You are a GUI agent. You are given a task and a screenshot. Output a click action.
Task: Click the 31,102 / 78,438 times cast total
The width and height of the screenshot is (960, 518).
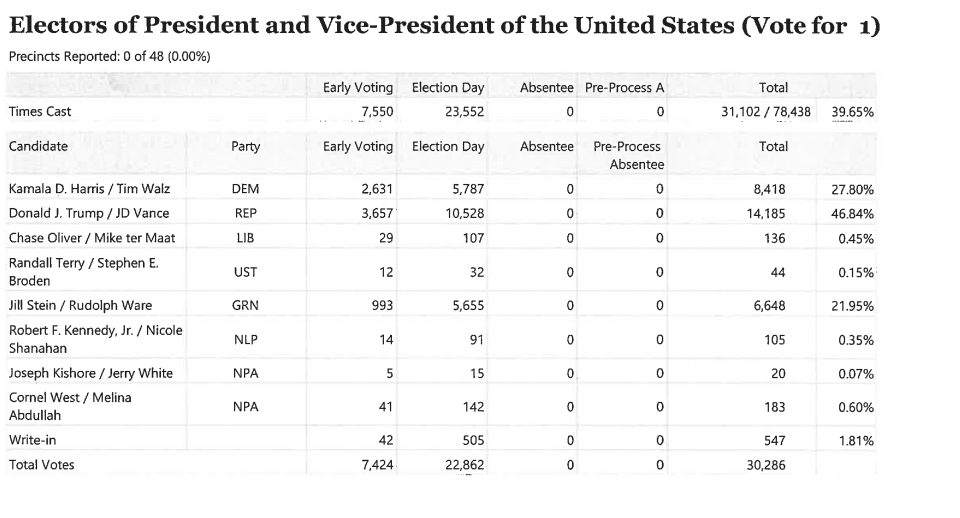765,111
